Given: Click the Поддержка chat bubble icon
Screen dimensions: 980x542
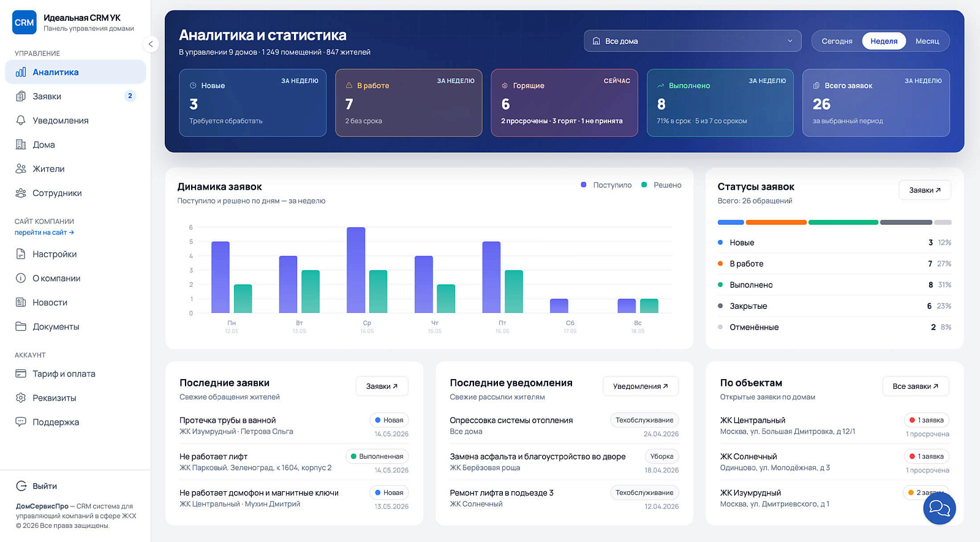Looking at the screenshot, I should click(21, 422).
